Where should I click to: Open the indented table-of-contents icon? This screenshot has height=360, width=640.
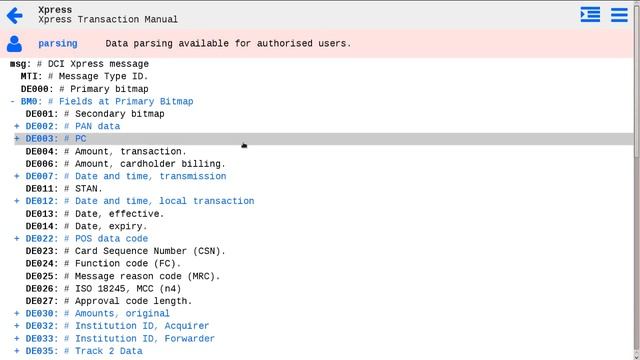coord(590,15)
